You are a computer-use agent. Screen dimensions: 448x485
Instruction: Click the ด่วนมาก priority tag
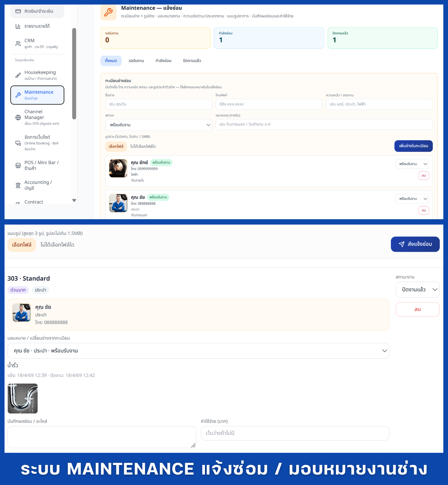18,290
